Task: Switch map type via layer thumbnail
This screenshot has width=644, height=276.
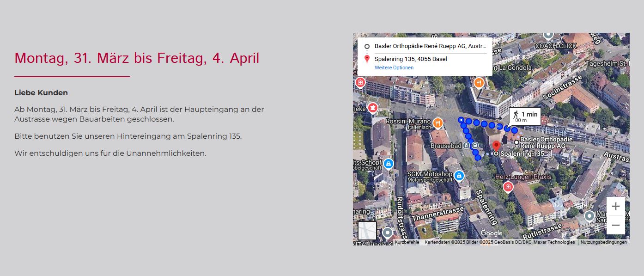Action: (367, 231)
